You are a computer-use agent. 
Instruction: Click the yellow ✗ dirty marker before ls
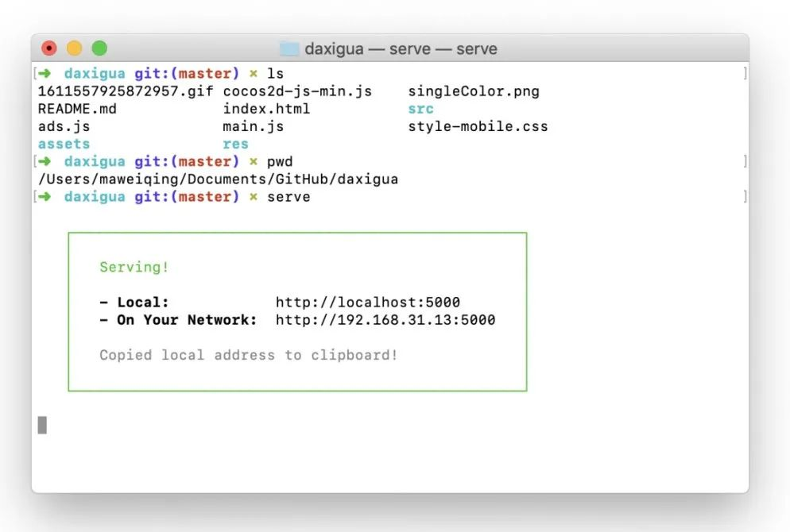(x=254, y=74)
